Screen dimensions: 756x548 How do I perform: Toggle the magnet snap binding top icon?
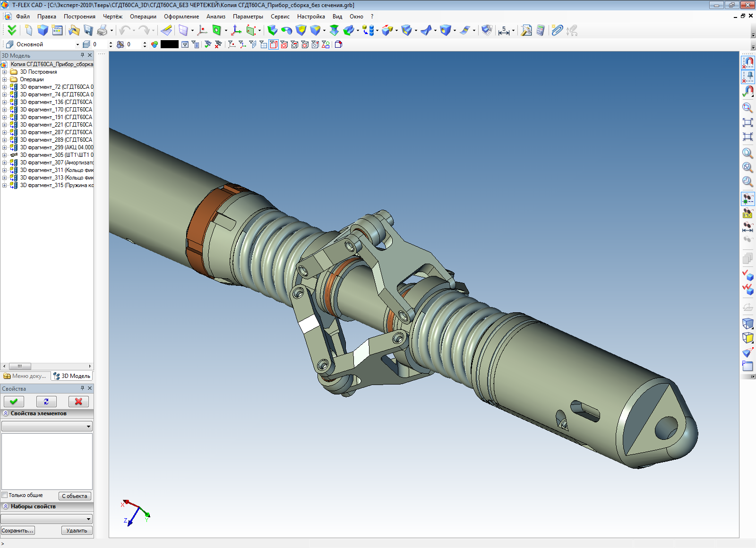tap(747, 62)
